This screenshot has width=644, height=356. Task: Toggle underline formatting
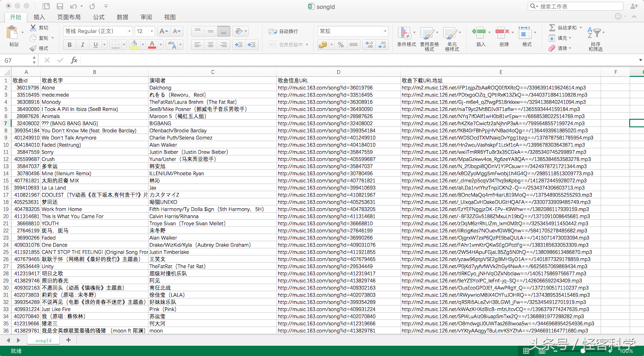[x=95, y=45]
